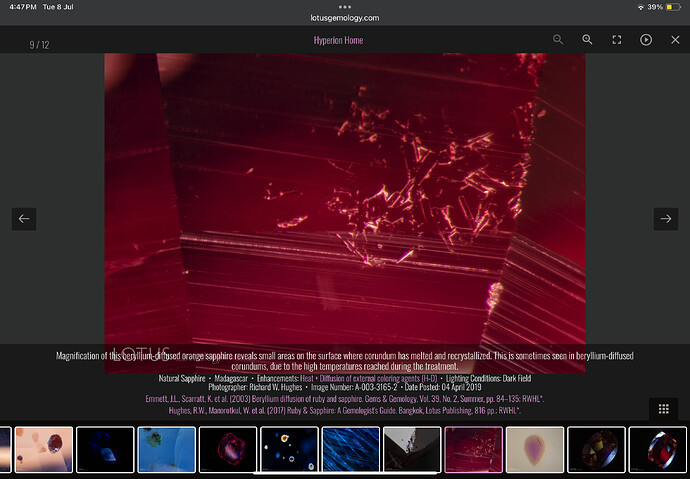
Task: Tap the Wi-Fi status icon
Action: (641, 7)
